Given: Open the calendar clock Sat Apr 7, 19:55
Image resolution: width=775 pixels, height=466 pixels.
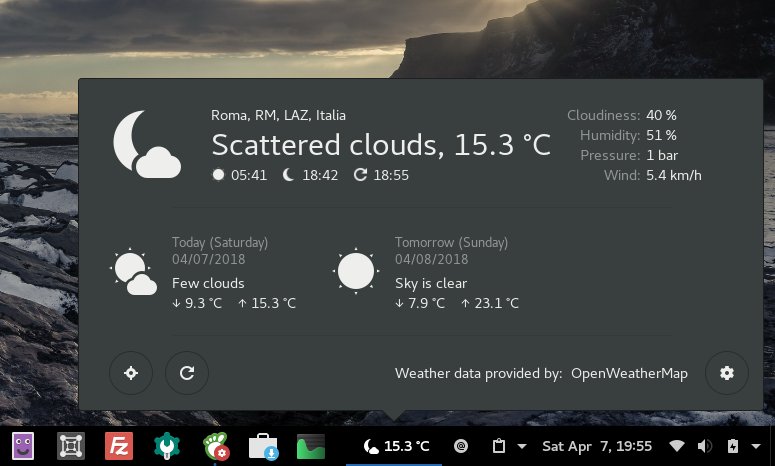Looking at the screenshot, I should click(x=597, y=446).
